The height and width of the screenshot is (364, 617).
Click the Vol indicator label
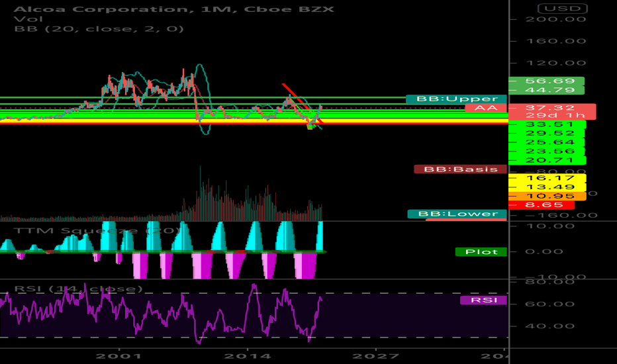[x=28, y=19]
